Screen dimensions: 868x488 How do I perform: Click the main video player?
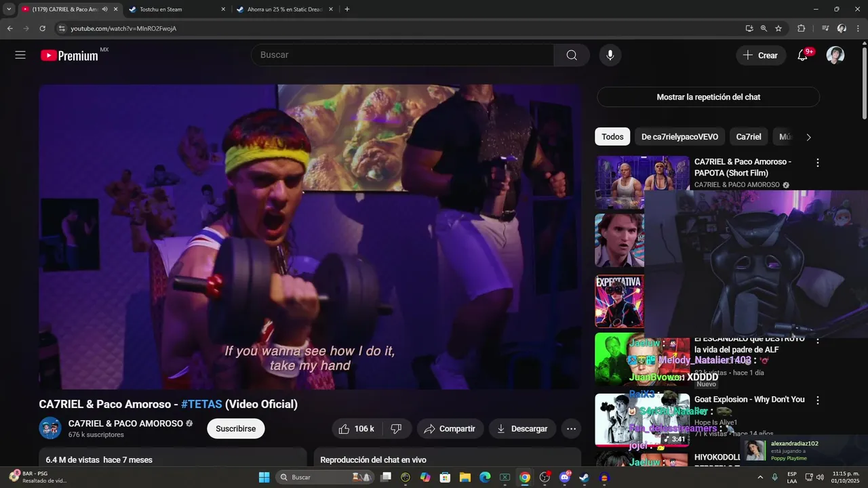point(310,237)
